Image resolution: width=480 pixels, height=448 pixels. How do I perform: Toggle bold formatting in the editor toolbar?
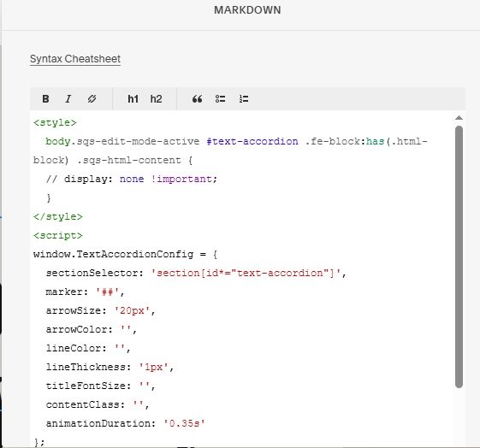click(x=45, y=99)
